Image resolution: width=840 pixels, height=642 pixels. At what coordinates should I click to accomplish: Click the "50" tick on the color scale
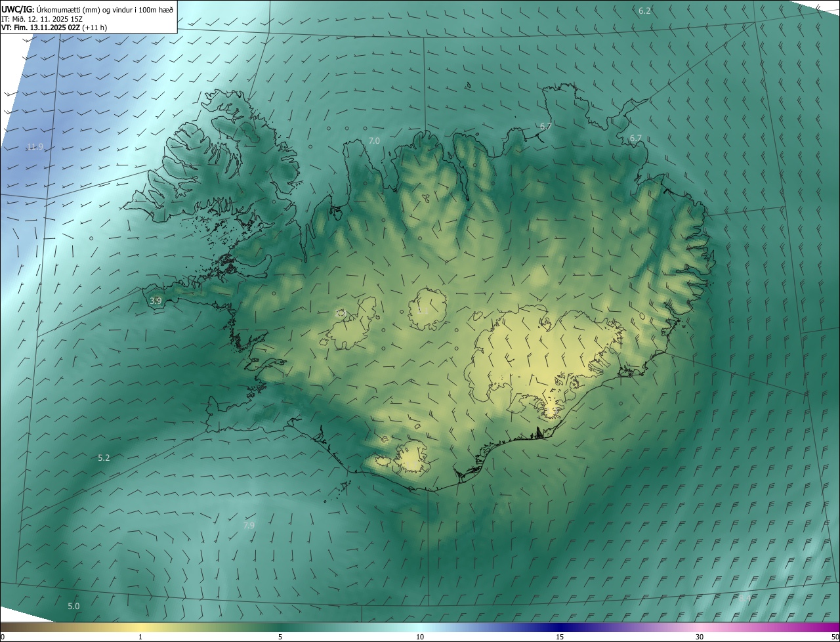[835, 637]
